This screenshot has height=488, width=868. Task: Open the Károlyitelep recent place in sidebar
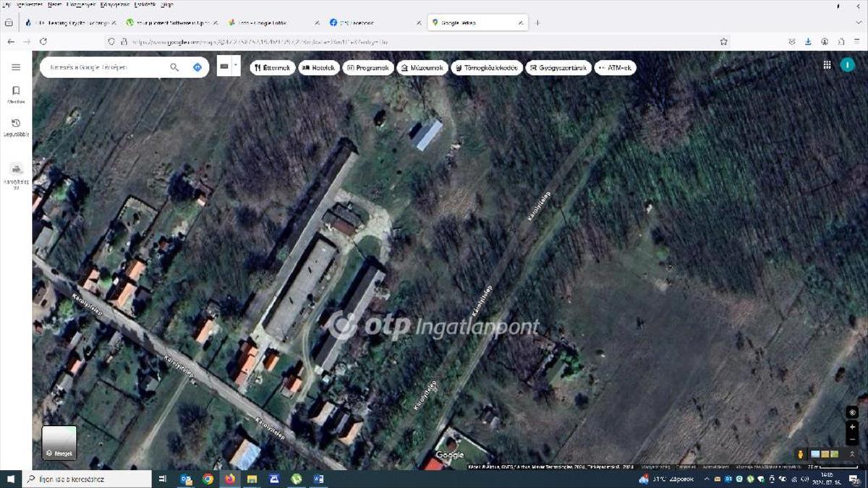16,174
